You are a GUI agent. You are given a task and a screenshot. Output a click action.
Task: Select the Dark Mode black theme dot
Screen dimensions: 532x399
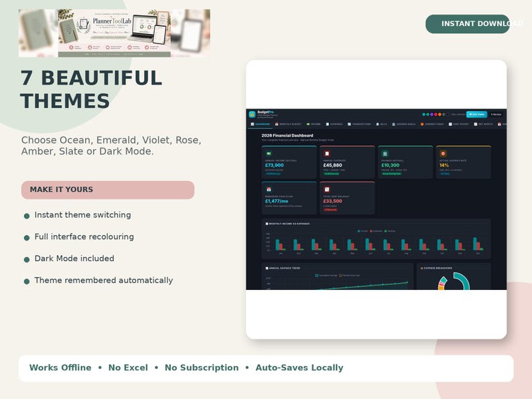(448, 114)
